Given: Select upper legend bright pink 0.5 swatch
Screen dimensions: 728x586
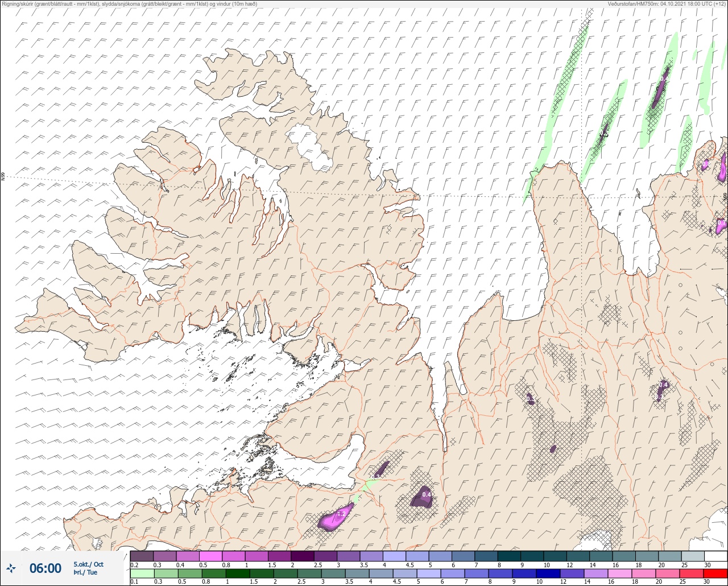Looking at the screenshot, I should point(211,556).
